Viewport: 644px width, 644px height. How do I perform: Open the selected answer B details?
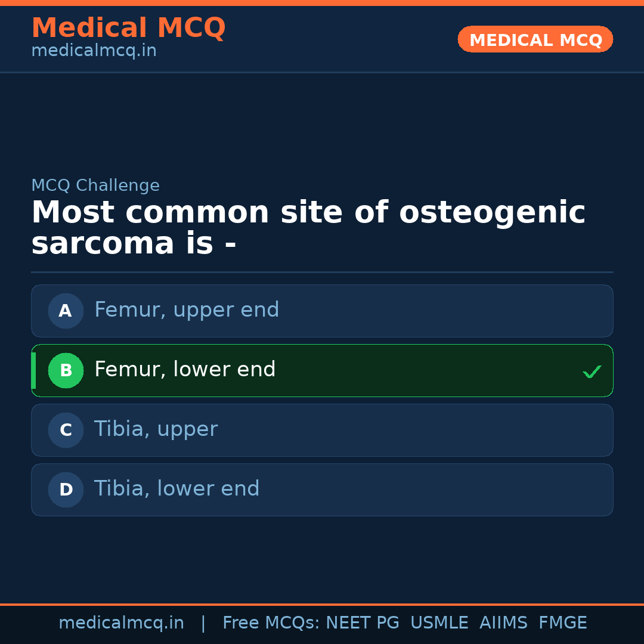pos(322,370)
